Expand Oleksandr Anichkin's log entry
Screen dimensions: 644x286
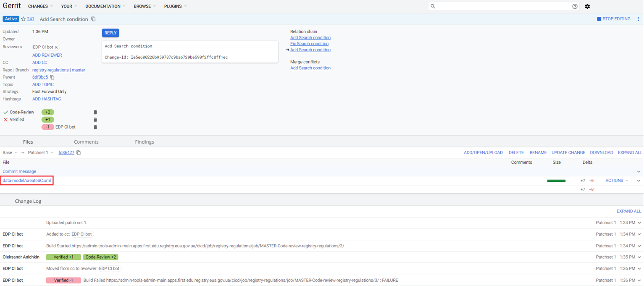coord(639,257)
